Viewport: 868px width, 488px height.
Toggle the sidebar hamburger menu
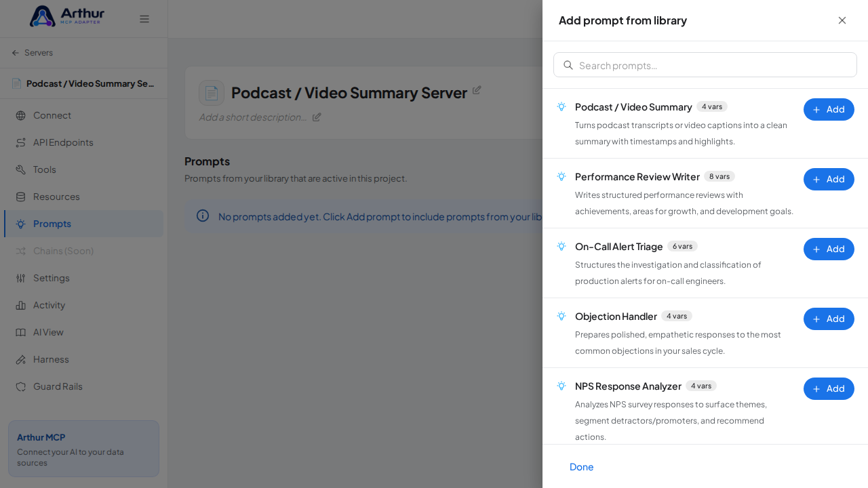pyautogui.click(x=144, y=19)
